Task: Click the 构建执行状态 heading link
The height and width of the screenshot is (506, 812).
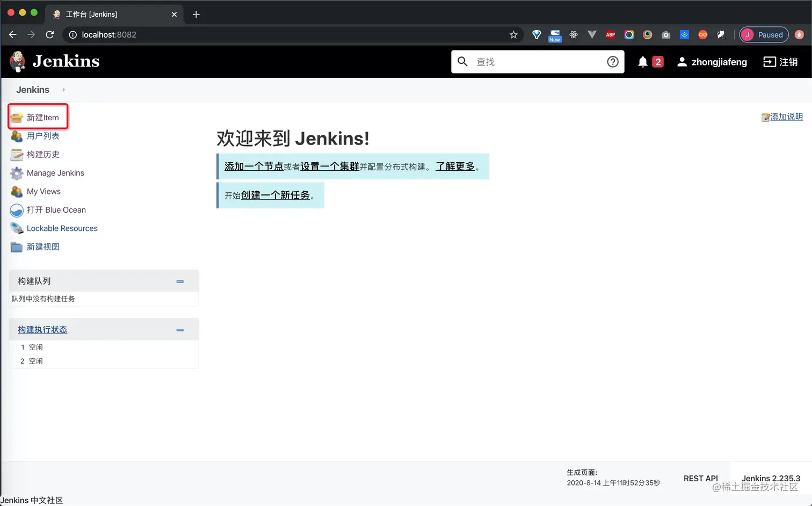Action: [x=42, y=330]
